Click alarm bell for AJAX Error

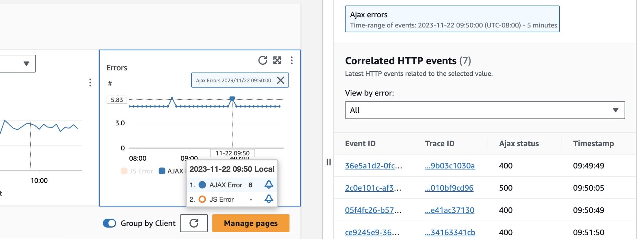[x=269, y=185]
